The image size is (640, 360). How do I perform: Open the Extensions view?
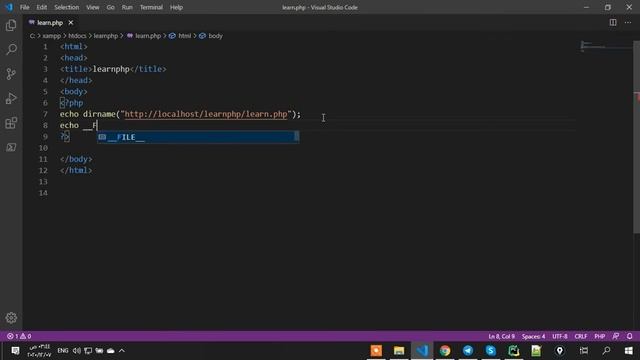[x=11, y=123]
